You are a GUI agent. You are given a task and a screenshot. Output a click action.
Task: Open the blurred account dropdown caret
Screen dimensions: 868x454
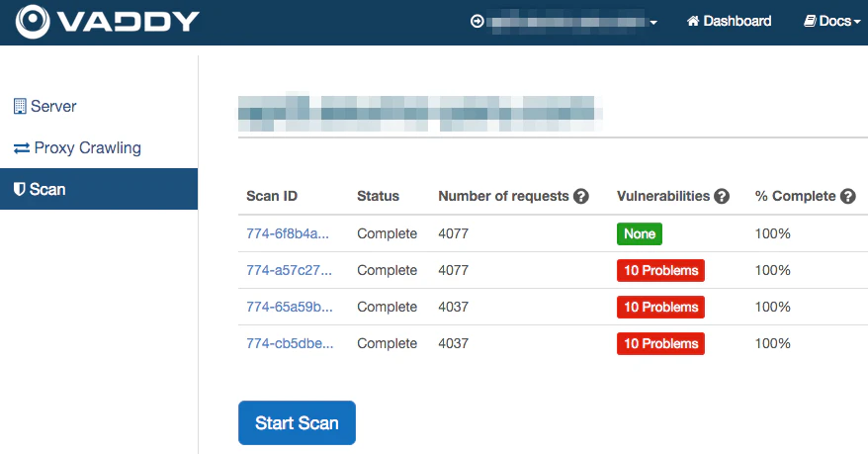[x=653, y=23]
